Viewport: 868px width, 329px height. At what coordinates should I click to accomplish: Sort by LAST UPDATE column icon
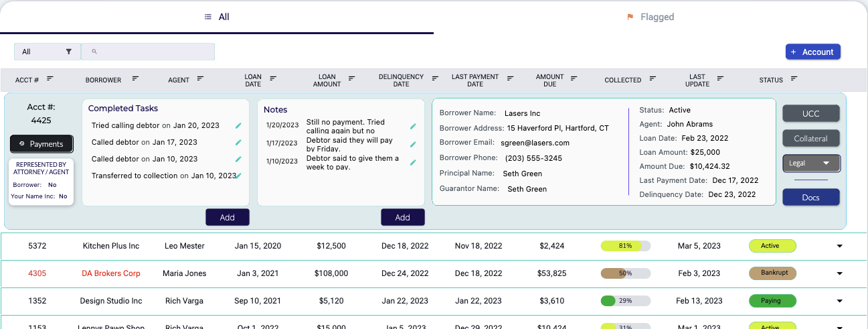tap(719, 79)
